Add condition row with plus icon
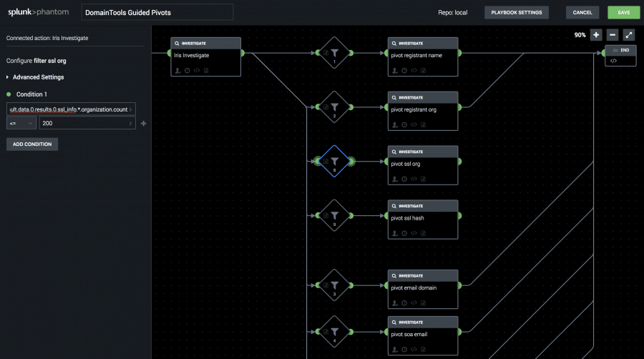 143,123
